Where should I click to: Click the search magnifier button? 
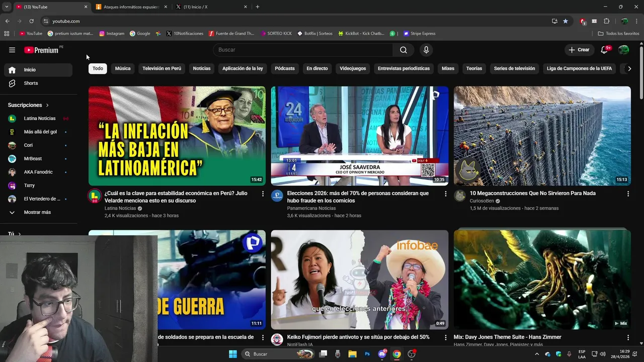tap(404, 50)
